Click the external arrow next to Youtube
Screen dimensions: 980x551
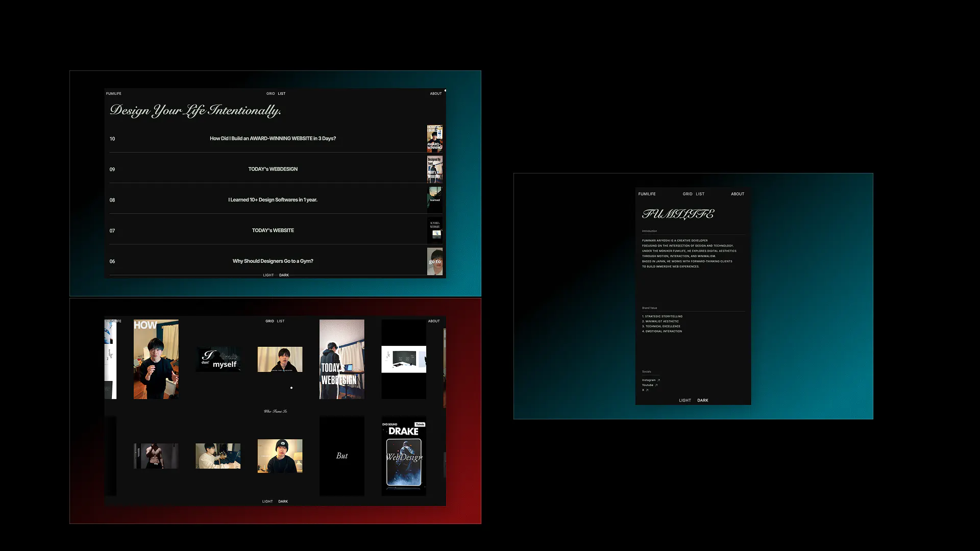tap(656, 385)
